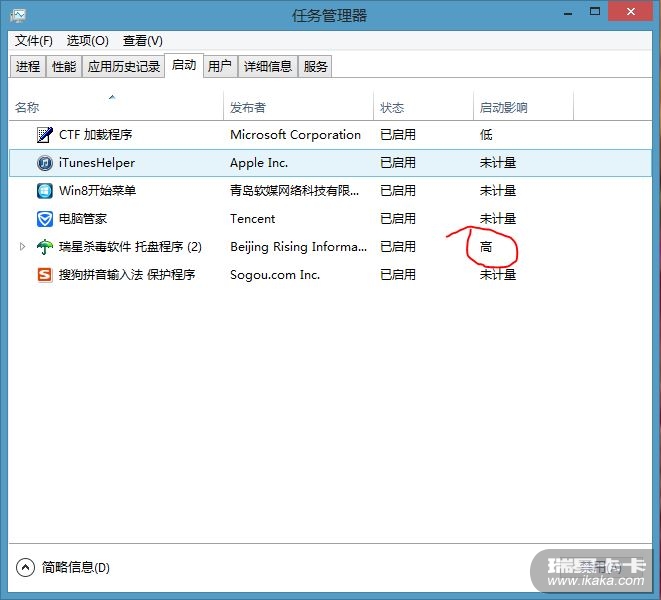The width and height of the screenshot is (661, 600).
Task: Switch to the 进程 tab
Action: (x=28, y=66)
